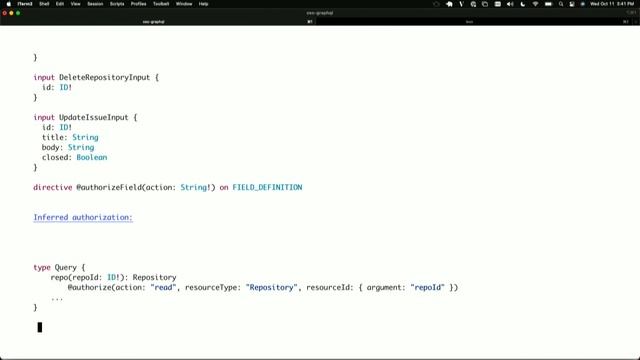Open the keyboard input menu bar icon
This screenshot has height=360, width=640.
(x=498, y=4)
